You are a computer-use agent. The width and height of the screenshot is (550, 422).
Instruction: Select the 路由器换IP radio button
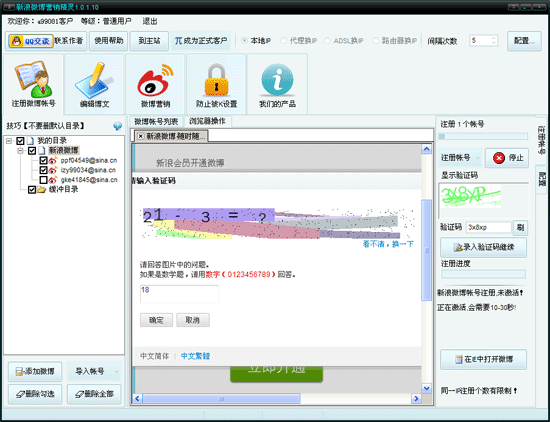pos(376,41)
